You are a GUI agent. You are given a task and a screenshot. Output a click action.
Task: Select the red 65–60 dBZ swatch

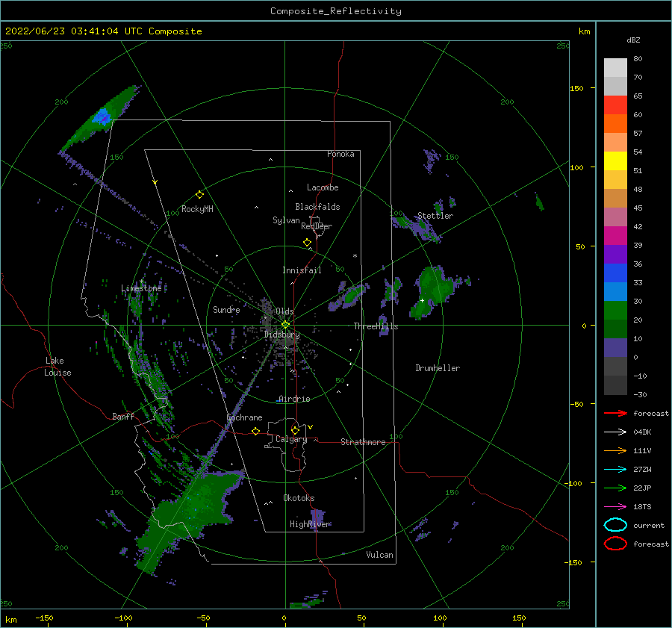click(x=615, y=105)
